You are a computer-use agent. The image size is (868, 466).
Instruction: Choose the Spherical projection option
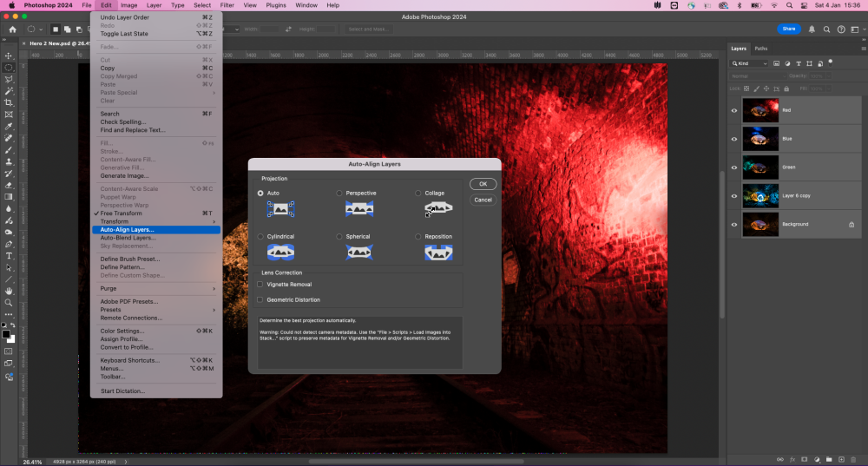click(x=339, y=236)
